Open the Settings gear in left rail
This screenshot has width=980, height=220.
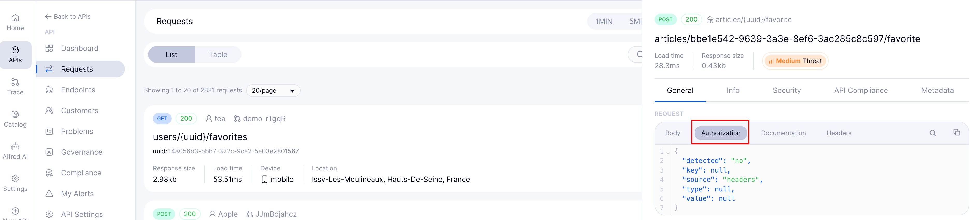15,178
